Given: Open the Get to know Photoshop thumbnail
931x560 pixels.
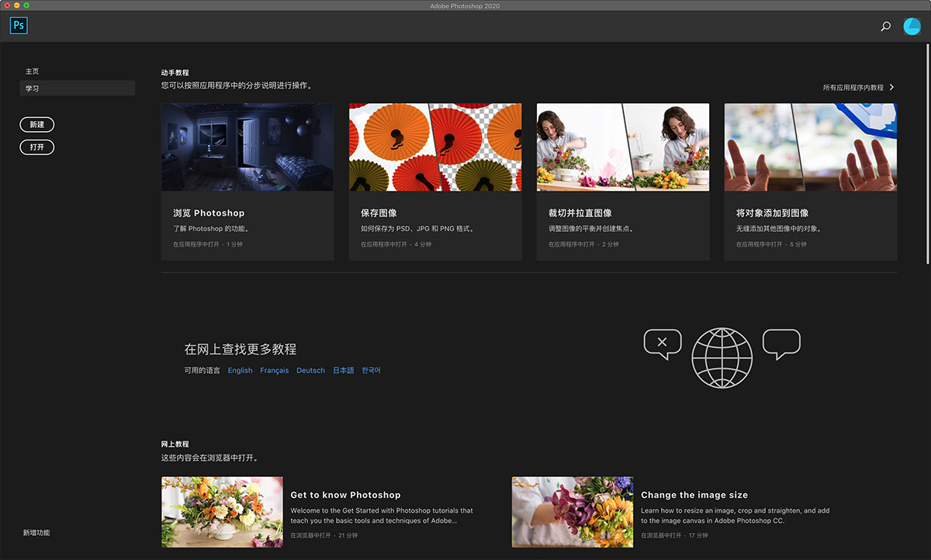Looking at the screenshot, I should [x=222, y=512].
